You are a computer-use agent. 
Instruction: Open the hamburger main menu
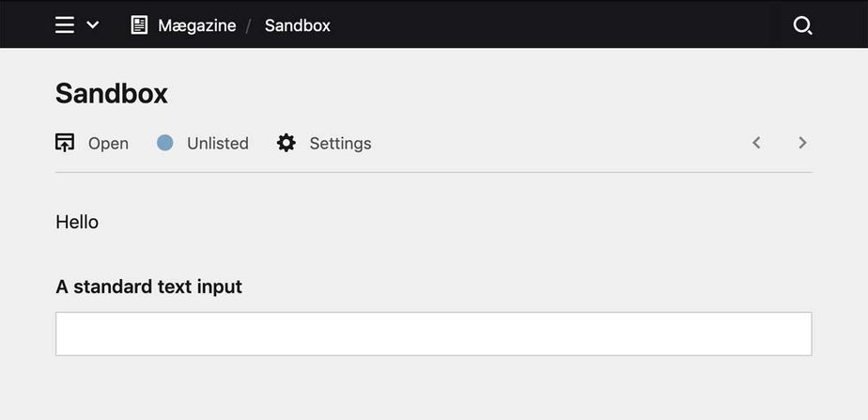tap(64, 25)
